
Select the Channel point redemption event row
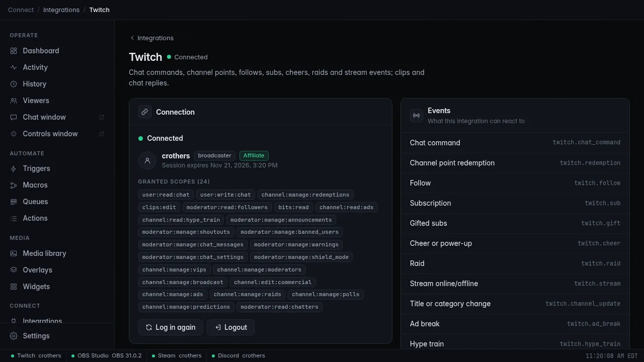click(515, 163)
